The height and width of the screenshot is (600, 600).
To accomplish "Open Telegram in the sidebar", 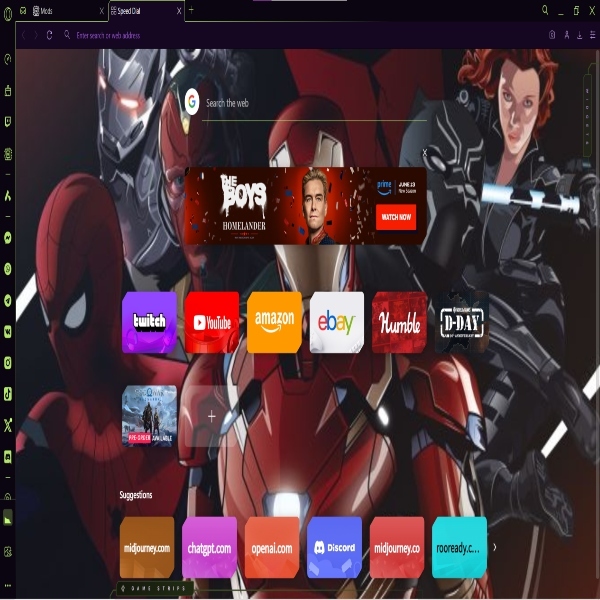I will [x=8, y=300].
